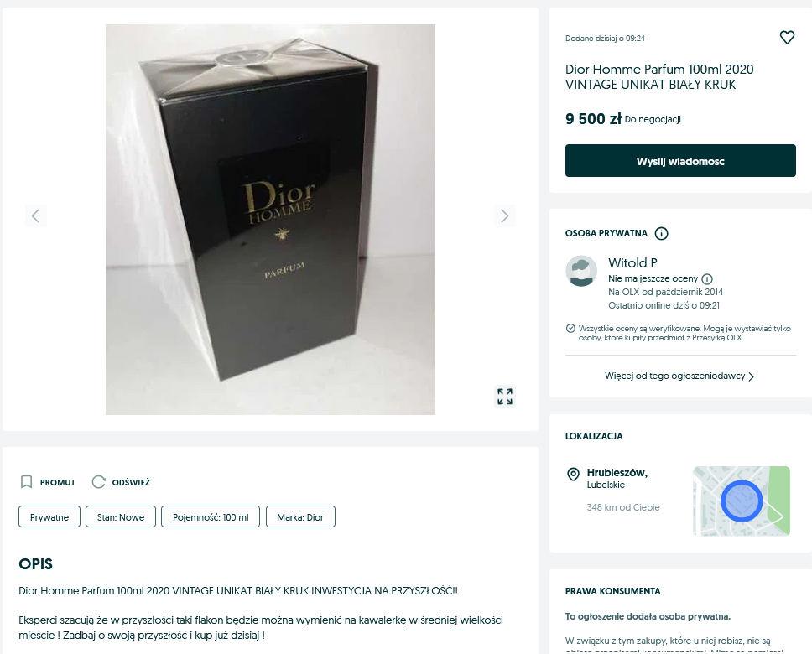Expand more listings via the chevron arrow

751,376
